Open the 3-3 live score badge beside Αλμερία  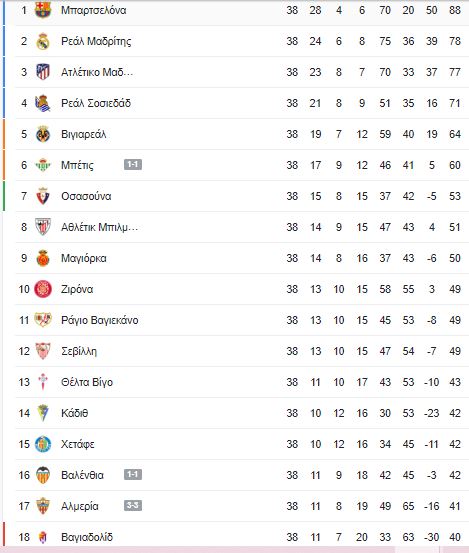(133, 506)
